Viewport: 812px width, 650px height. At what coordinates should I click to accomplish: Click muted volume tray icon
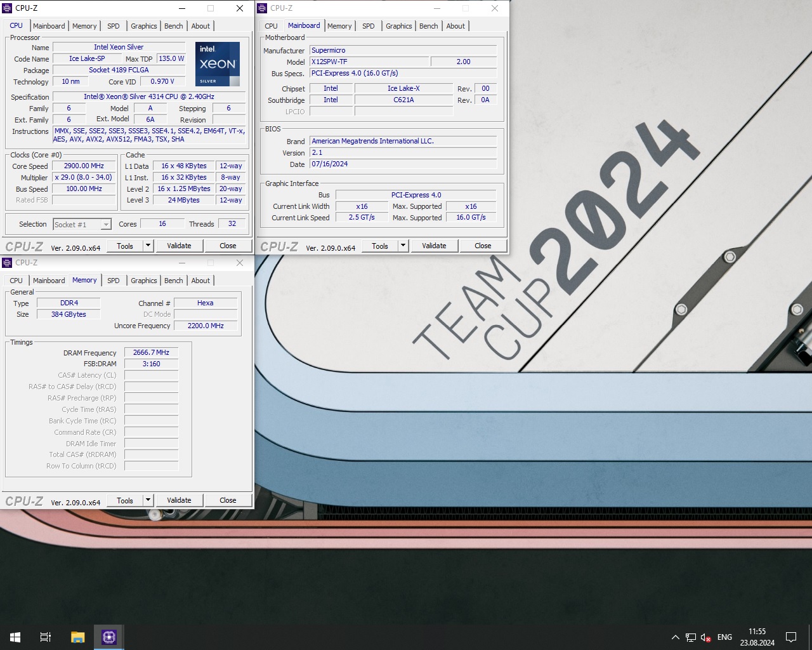706,637
